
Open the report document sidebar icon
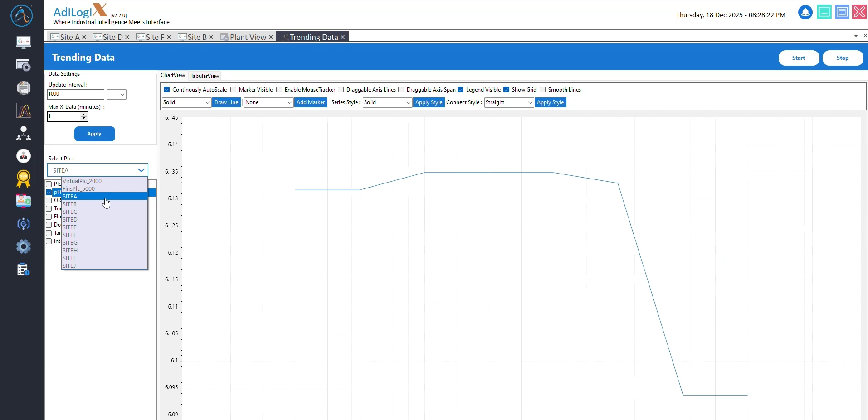coord(23,87)
